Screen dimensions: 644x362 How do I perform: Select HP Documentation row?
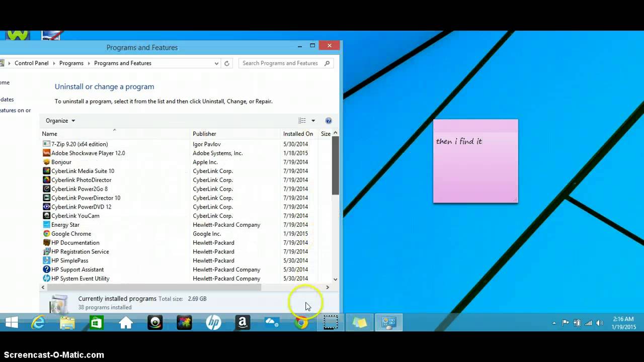(186, 243)
